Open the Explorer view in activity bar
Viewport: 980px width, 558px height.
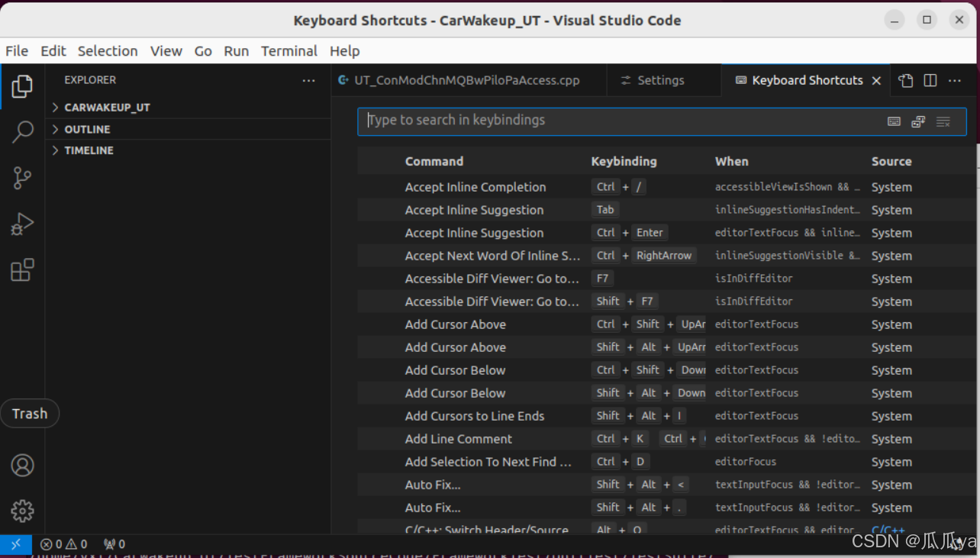pos(22,86)
